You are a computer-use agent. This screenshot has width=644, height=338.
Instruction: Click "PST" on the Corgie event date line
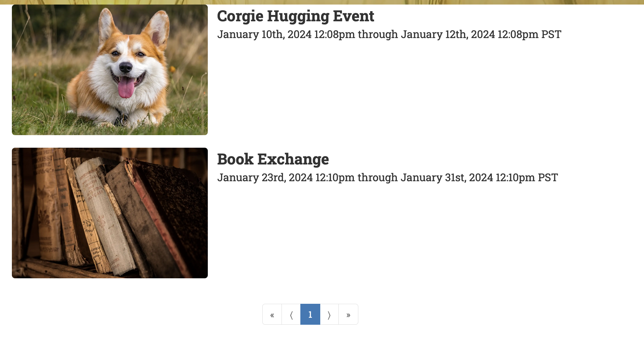tap(551, 35)
